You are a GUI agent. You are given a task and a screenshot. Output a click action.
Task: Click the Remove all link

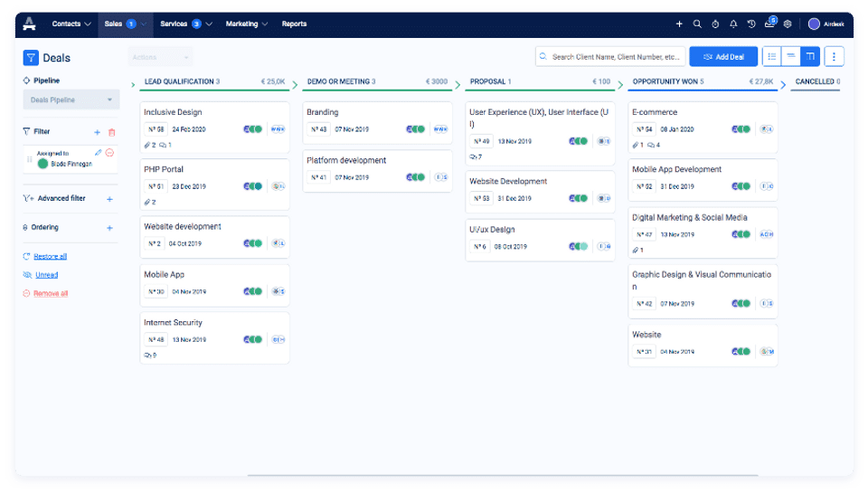[51, 294]
